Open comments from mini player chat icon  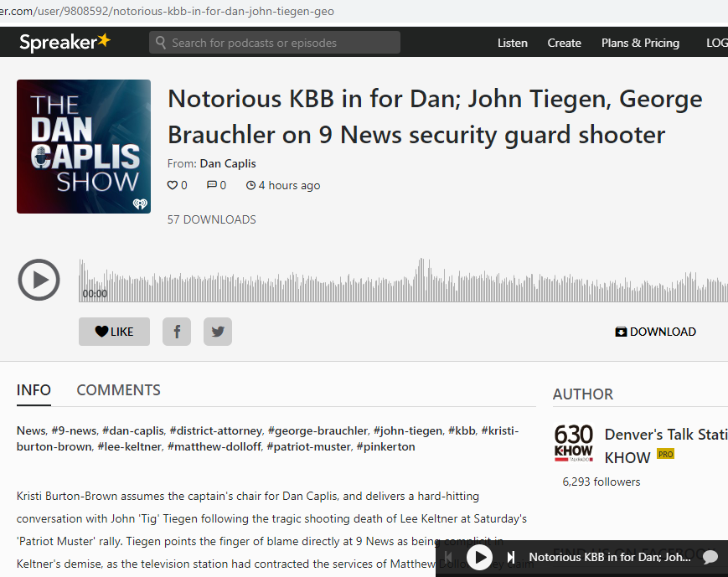pos(710,557)
